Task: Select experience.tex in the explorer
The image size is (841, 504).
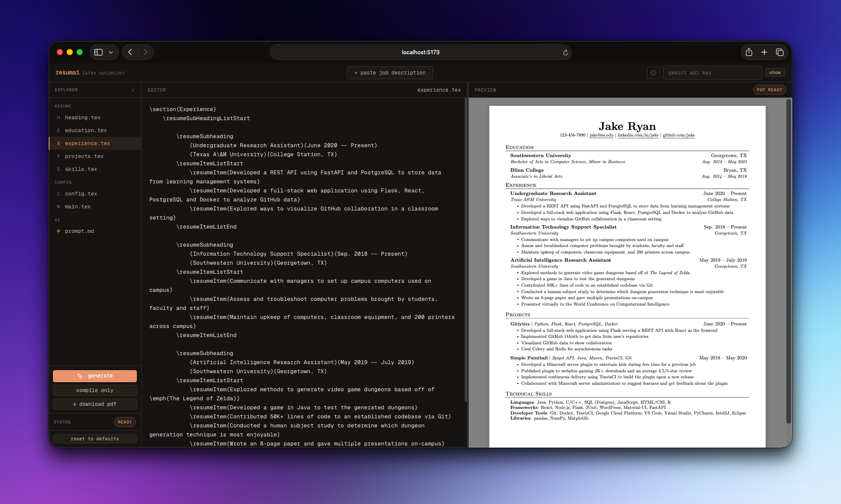Action: point(95,143)
